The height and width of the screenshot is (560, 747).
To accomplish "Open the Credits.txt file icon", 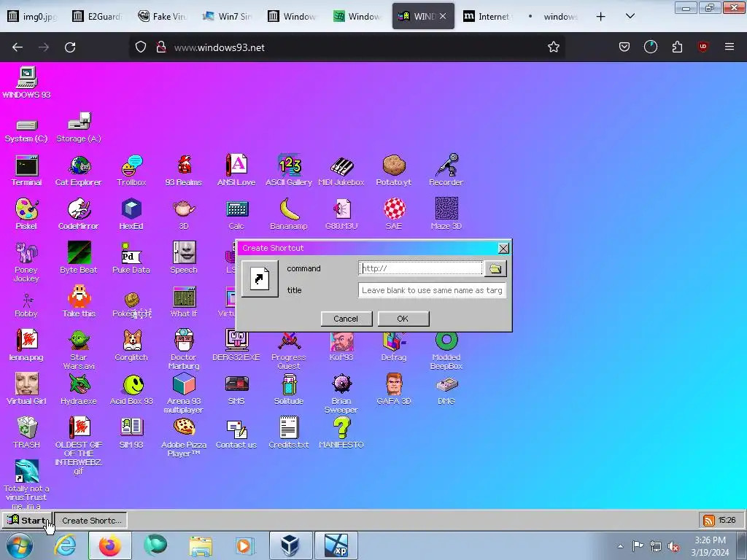I will coord(289,432).
